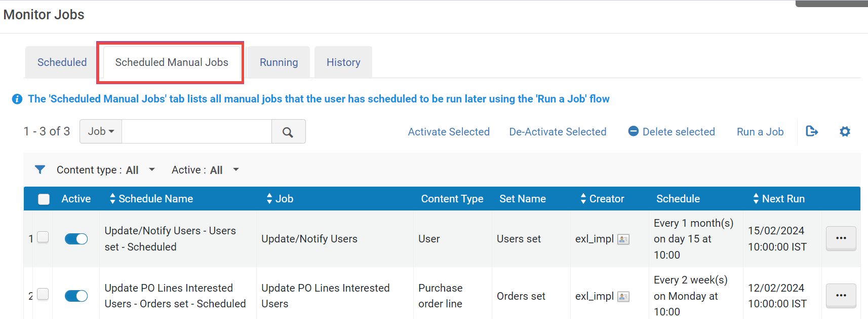Toggle Active switch for Update PO Lines job
868x319 pixels.
(x=76, y=296)
